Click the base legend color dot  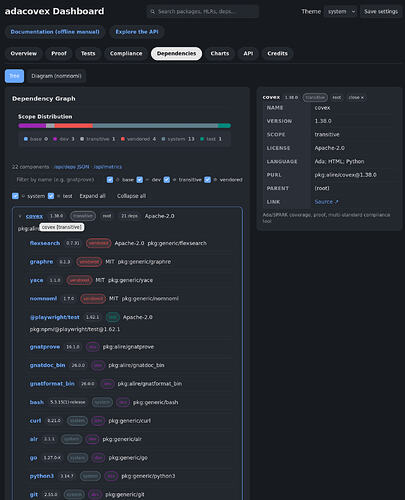pyautogui.click(x=26, y=139)
